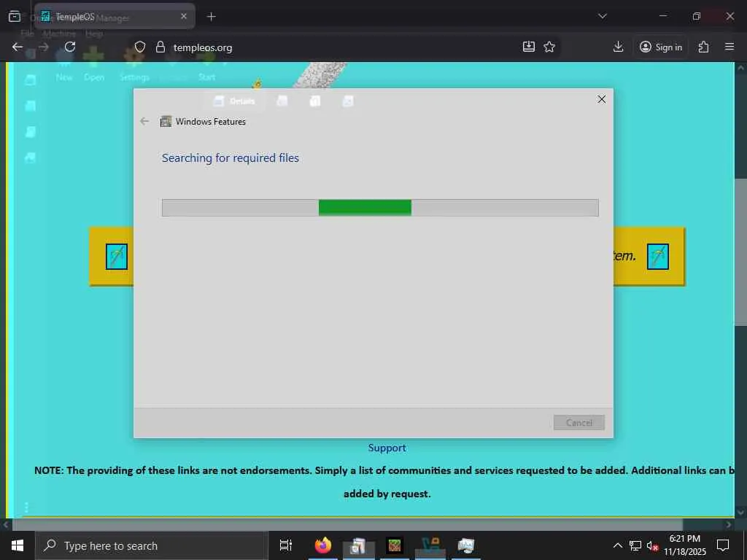Open the Support link on the page
This screenshot has height=560, width=747.
387,448
